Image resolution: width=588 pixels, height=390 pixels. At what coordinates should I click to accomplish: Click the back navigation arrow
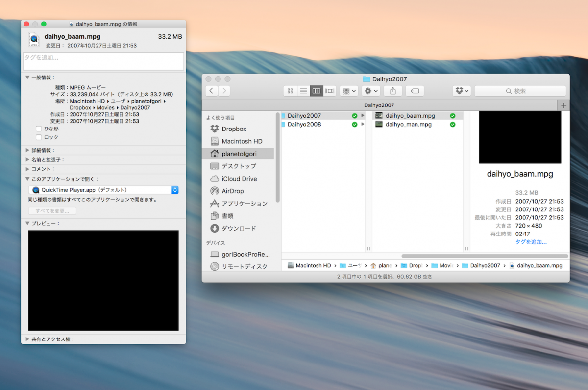pyautogui.click(x=211, y=91)
